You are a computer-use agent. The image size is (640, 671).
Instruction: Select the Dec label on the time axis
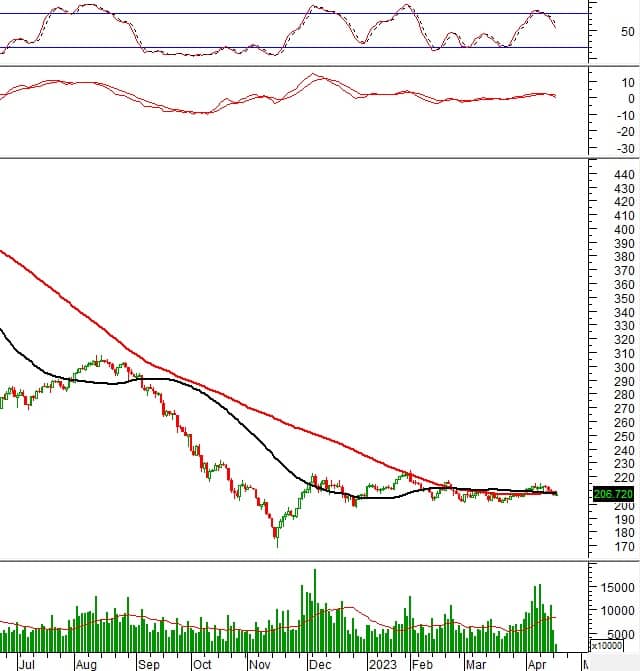click(320, 664)
